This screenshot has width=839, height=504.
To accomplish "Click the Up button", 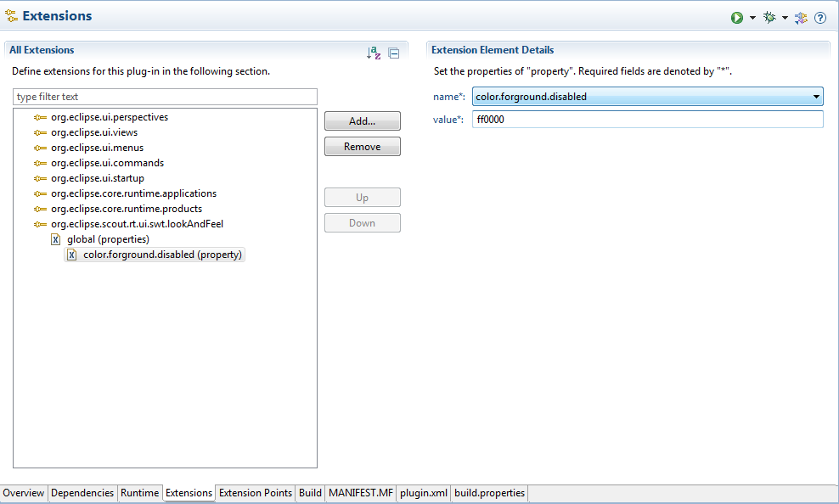I will click(363, 198).
